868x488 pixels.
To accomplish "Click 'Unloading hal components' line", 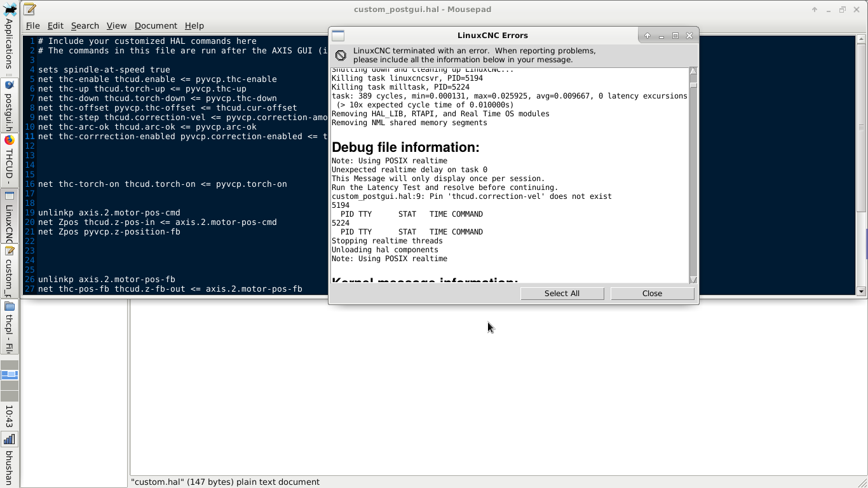I will [385, 250].
